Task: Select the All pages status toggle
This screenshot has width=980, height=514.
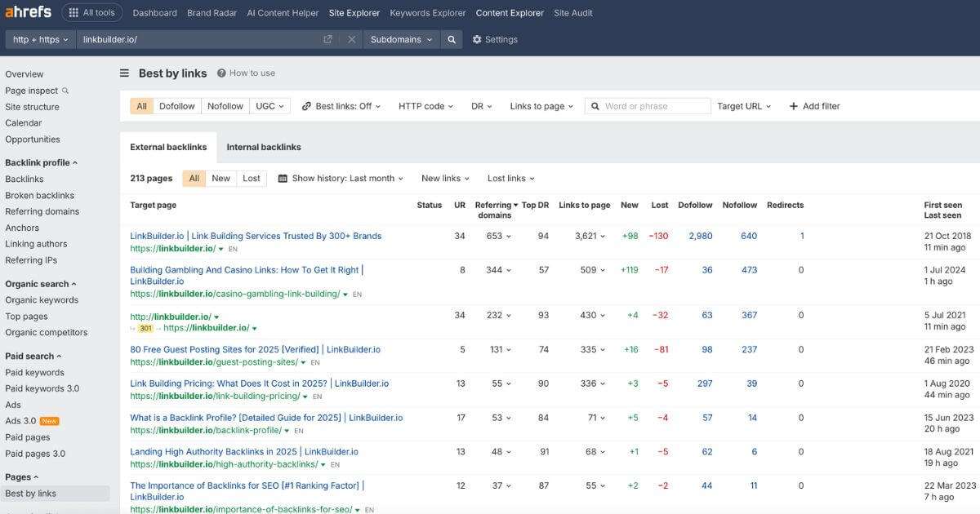Action: 194,178
